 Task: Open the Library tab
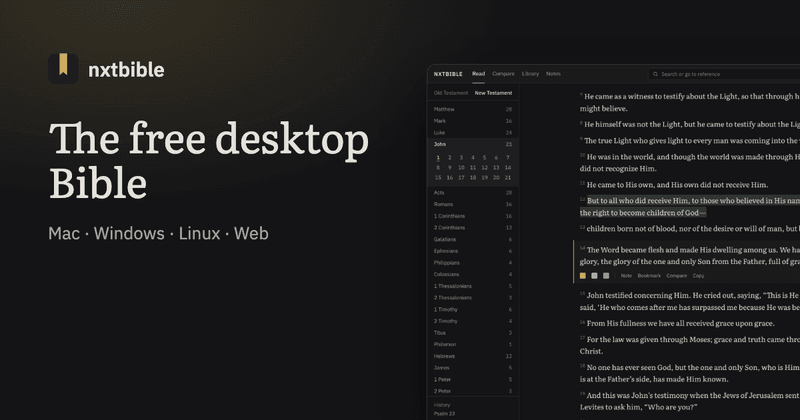coord(530,74)
